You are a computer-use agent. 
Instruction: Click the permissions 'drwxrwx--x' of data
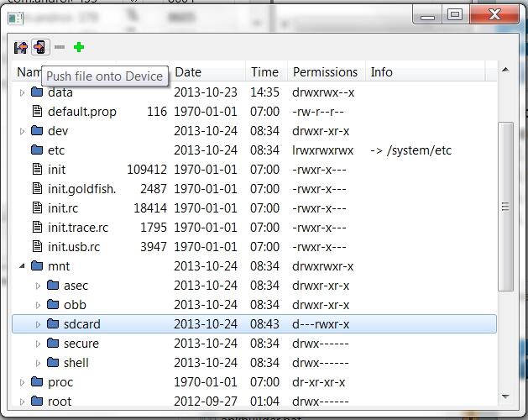tap(323, 92)
